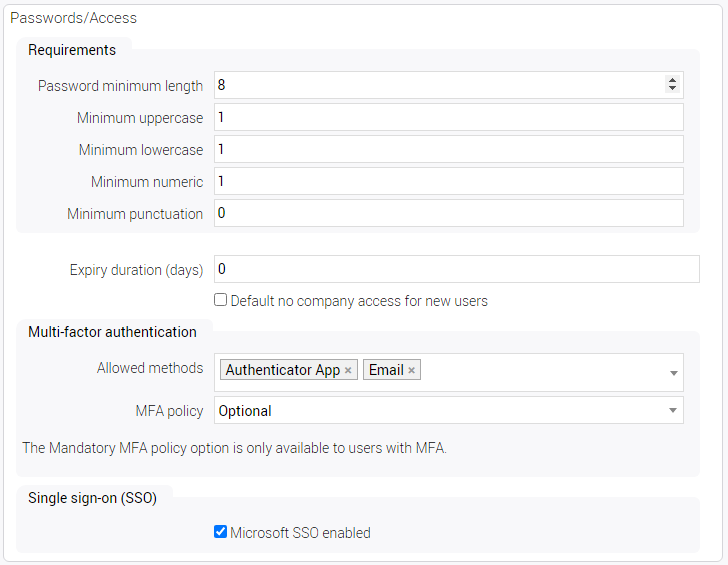
Task: Uncheck Microsoft SSO enabled checkbox
Action: (221, 532)
